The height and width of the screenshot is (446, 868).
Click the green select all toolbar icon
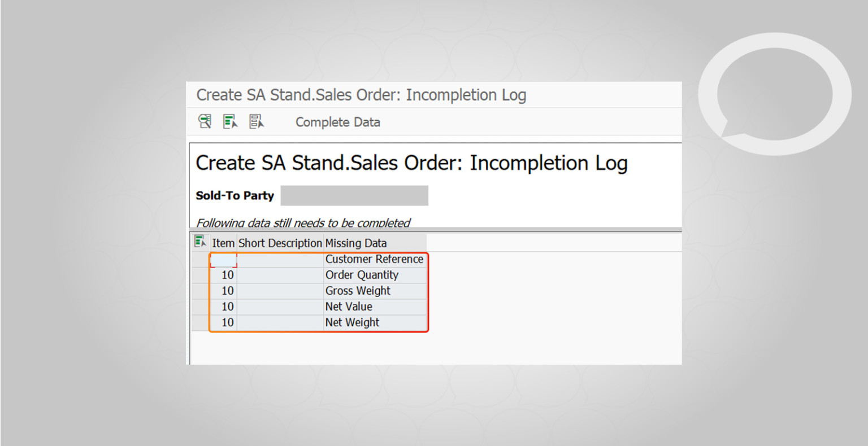230,121
